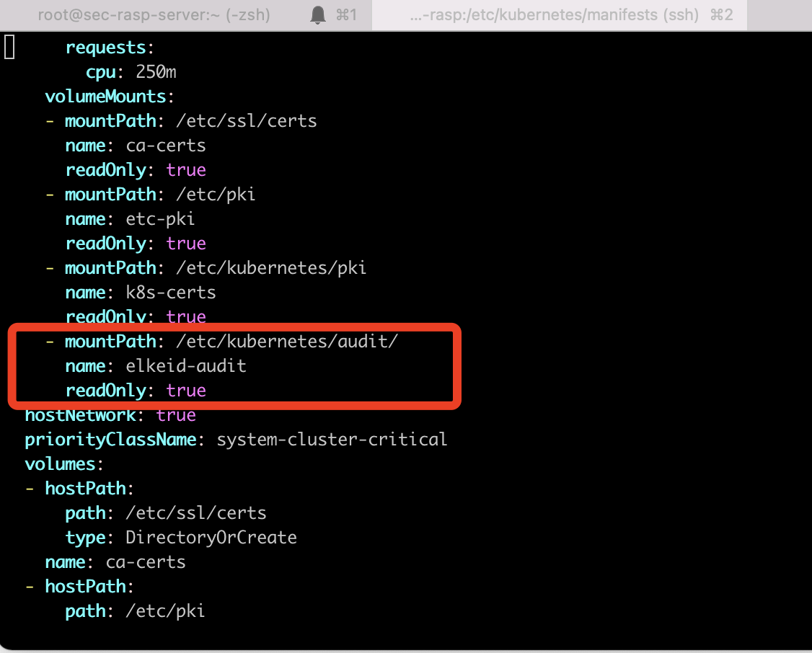Viewport: 812px width, 653px height.
Task: Click the 'volumeMounts:' key
Action: 110,97
